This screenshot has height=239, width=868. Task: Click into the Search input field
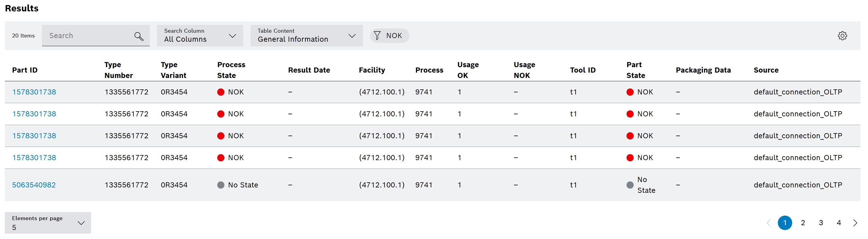[96, 35]
